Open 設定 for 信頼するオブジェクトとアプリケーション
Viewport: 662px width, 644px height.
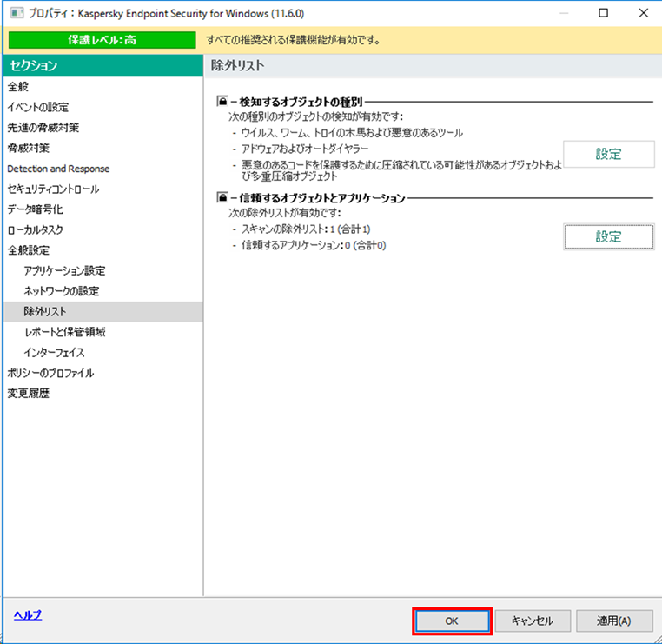coord(608,236)
